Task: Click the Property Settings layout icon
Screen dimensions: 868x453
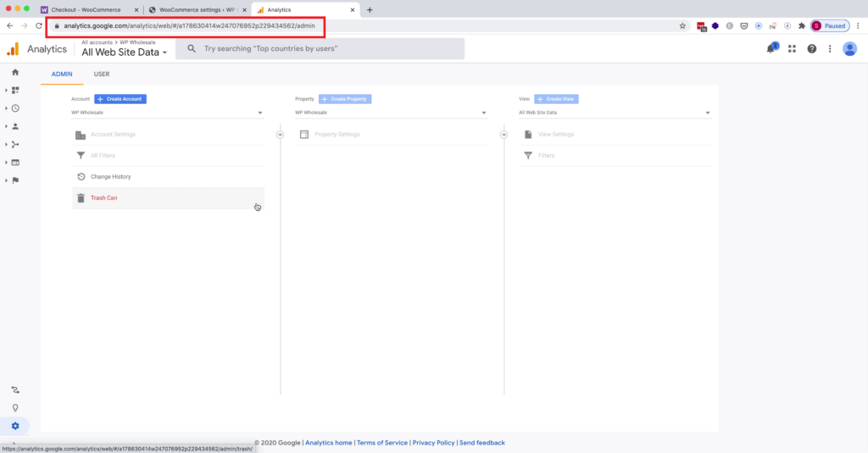Action: pos(304,135)
